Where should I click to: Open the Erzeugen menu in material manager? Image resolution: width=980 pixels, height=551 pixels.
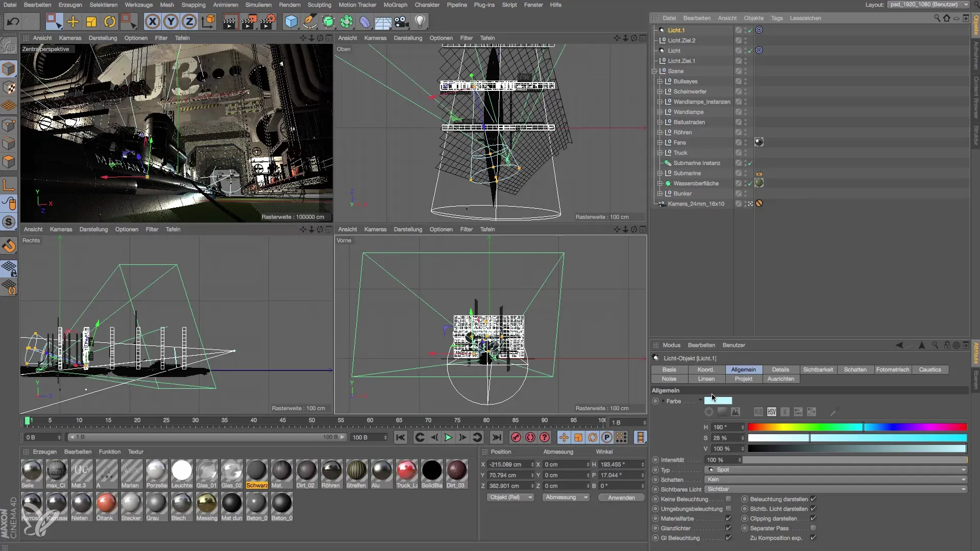point(44,452)
